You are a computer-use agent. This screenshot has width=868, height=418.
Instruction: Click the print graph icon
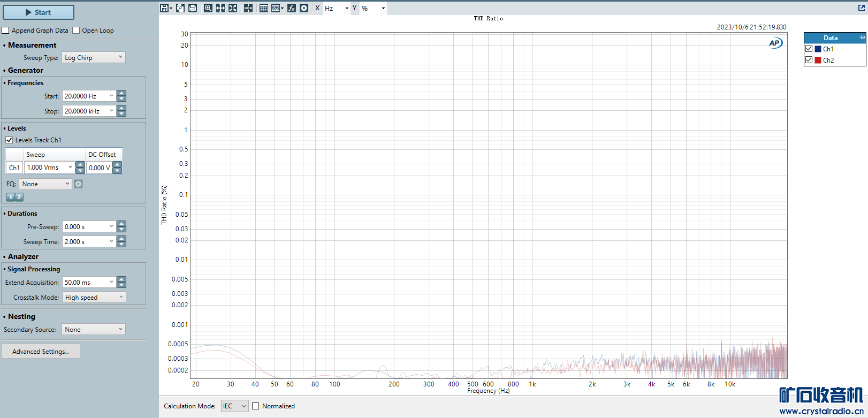coord(193,8)
